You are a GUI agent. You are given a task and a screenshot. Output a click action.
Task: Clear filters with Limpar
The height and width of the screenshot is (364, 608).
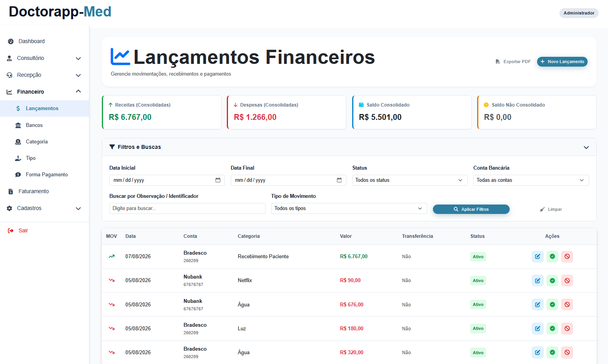551,209
